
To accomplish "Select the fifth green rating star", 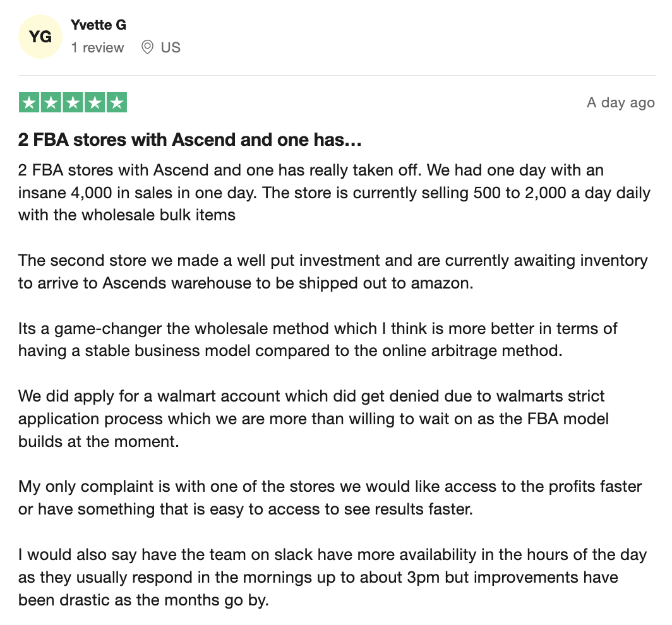I will click(x=117, y=102).
